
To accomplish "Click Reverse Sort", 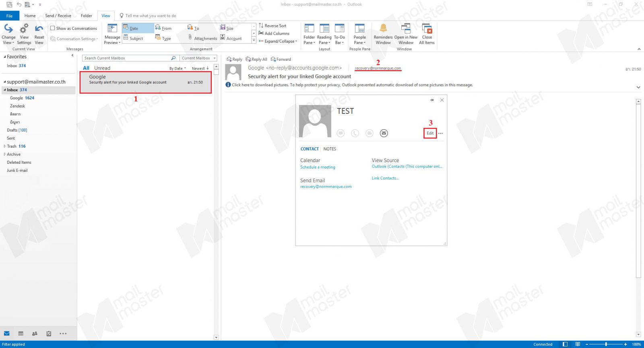I will pyautogui.click(x=272, y=26).
